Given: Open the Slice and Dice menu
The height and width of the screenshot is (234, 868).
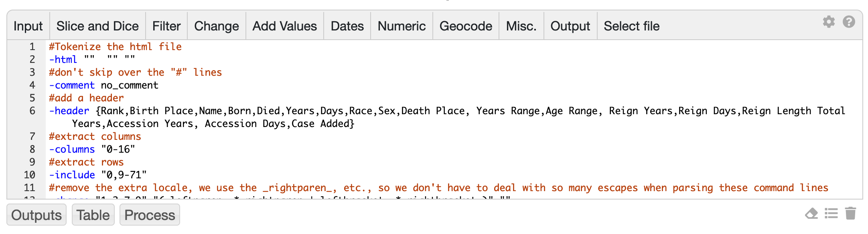Looking at the screenshot, I should (97, 26).
